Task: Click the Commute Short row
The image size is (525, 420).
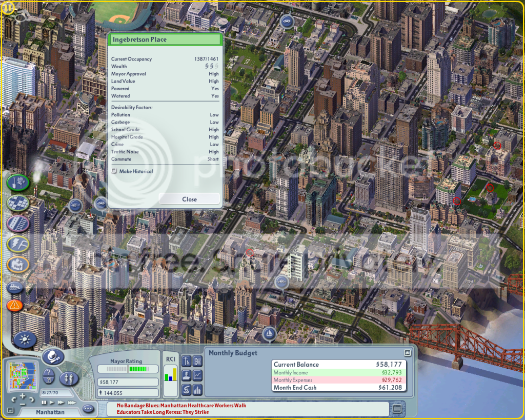Action: (x=165, y=159)
